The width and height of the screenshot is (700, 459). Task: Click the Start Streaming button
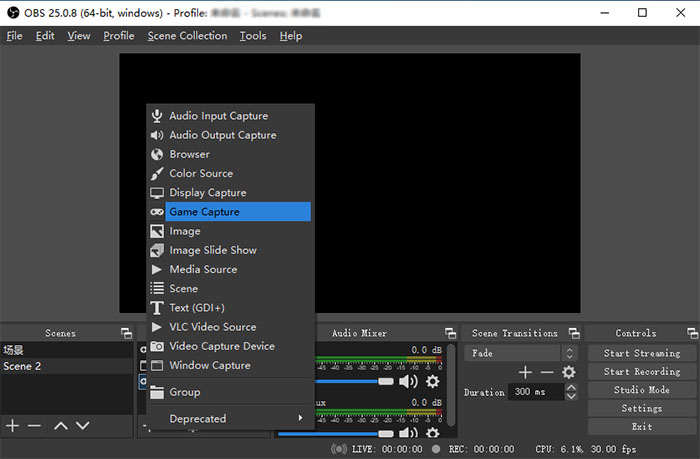[x=642, y=353]
